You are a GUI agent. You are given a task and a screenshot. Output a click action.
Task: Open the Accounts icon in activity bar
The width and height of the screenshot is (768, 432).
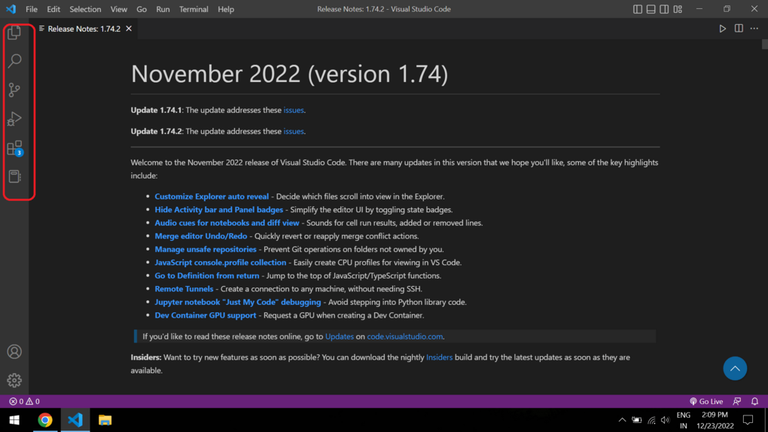[x=14, y=352]
